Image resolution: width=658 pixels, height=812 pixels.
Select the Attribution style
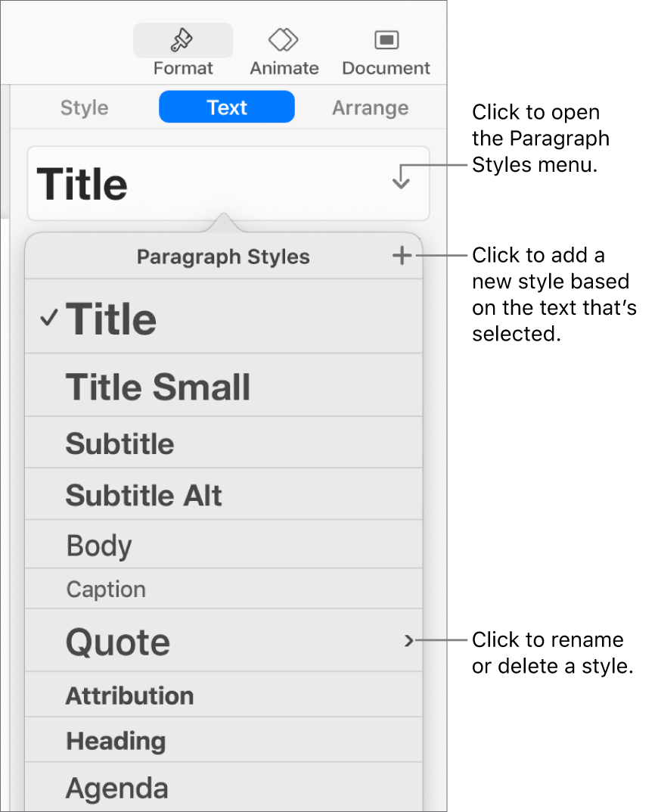point(129,695)
